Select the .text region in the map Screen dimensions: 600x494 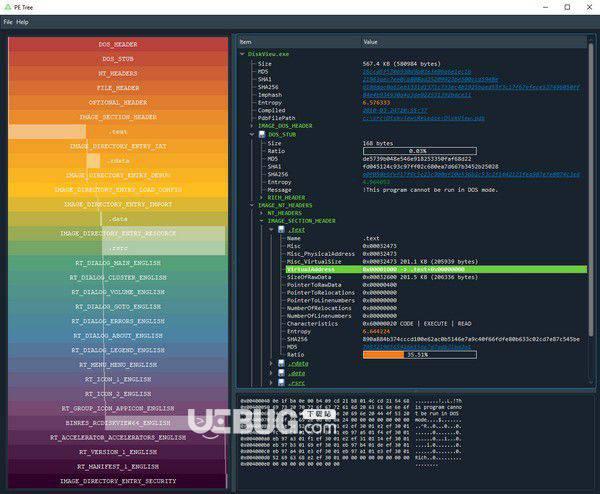pos(118,132)
